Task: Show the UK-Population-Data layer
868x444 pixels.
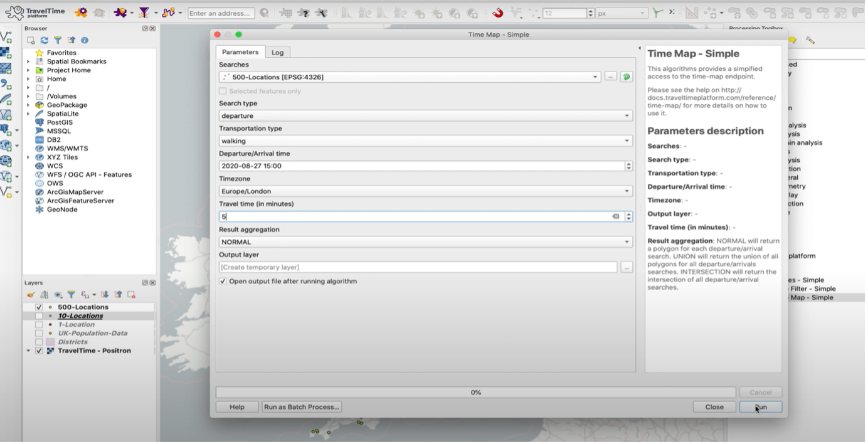Action: pos(39,334)
